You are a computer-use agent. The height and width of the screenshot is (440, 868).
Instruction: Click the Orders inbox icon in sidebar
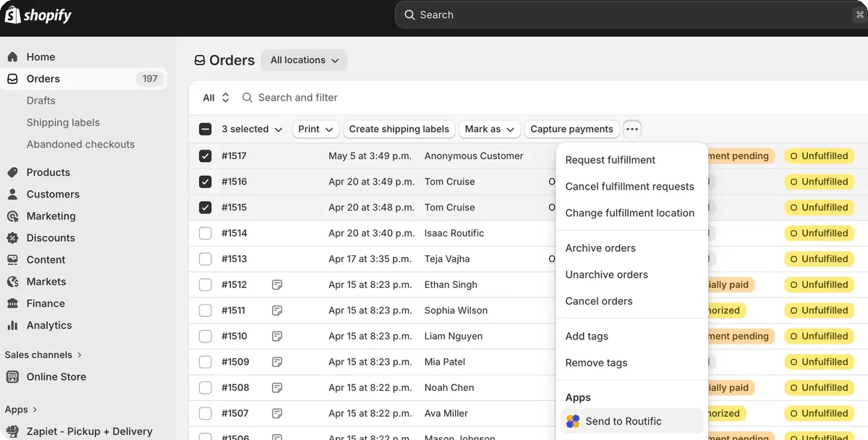tap(12, 78)
